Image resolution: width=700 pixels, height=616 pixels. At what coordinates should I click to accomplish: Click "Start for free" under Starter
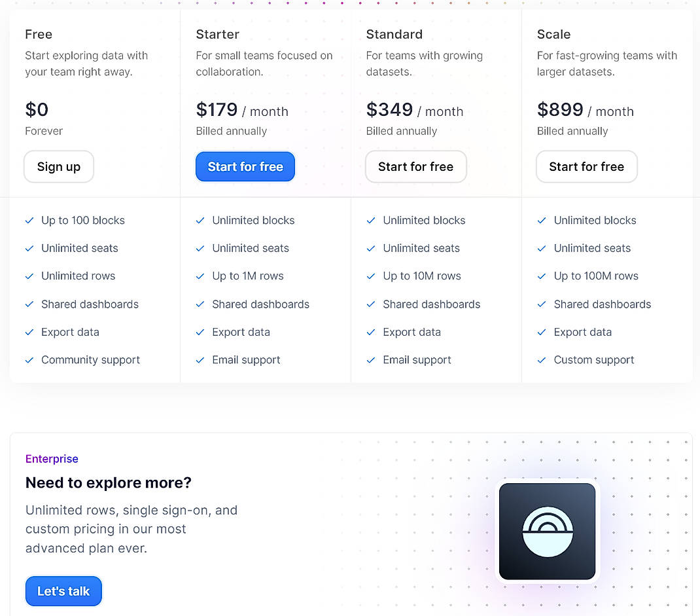245,166
